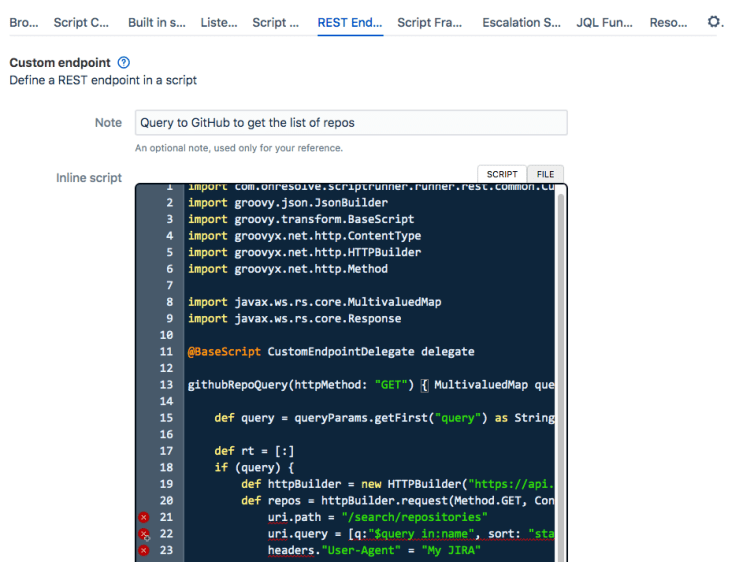Open the help icon beside Custom endpoint

[124, 63]
